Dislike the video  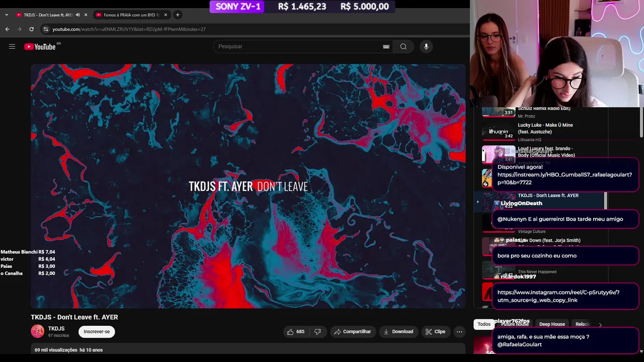pyautogui.click(x=317, y=332)
